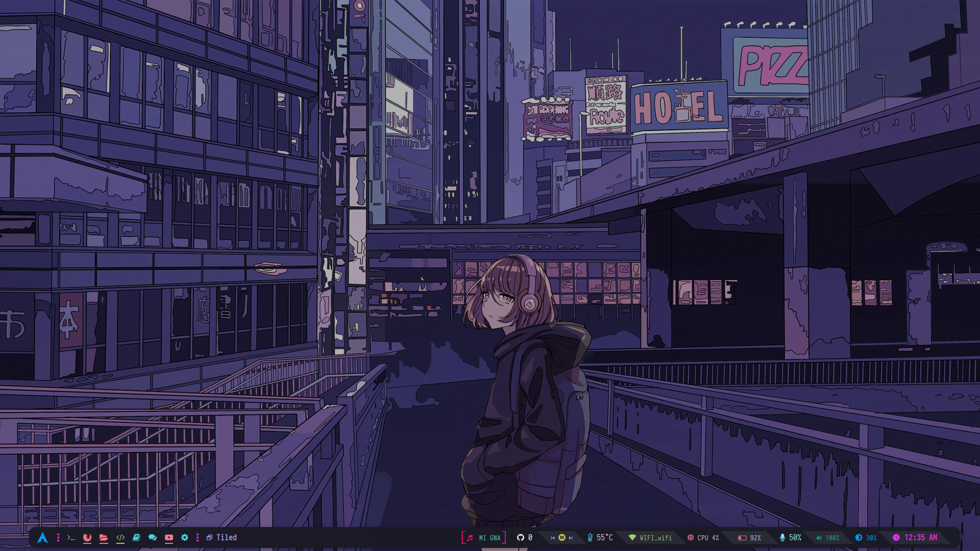Screen dimensions: 980x551
Task: Open the Arch Linux launcher menu
Action: (x=42, y=538)
